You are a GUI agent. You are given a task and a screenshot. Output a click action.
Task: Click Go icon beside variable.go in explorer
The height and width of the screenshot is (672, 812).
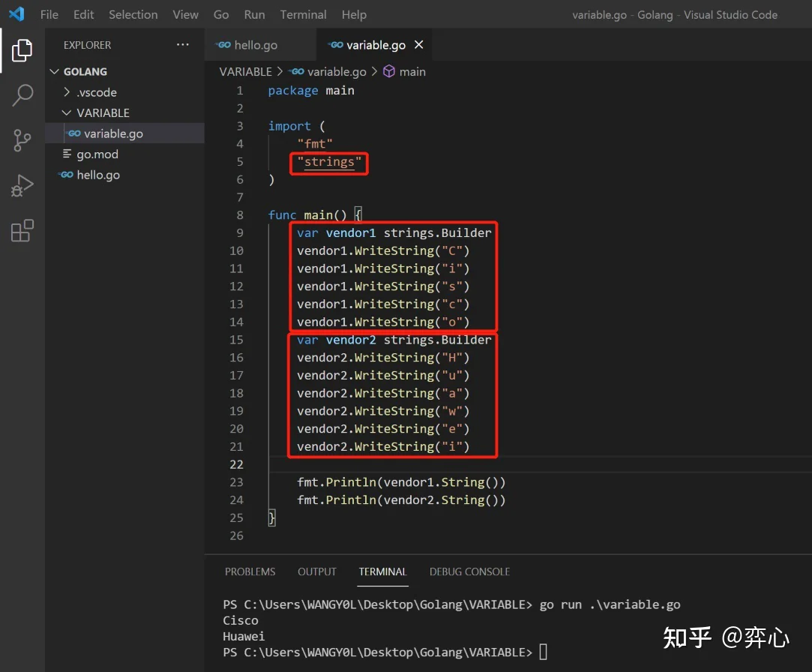74,133
